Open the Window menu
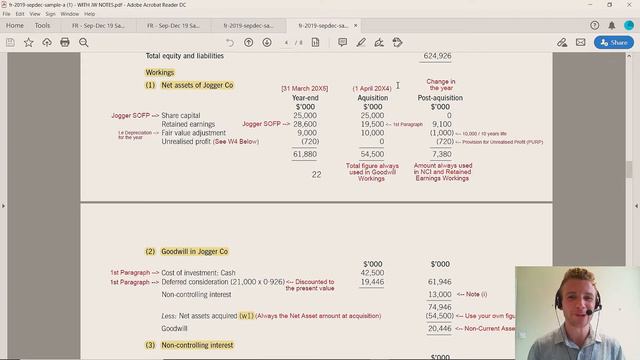The width and height of the screenshot is (640, 360). pos(70,14)
